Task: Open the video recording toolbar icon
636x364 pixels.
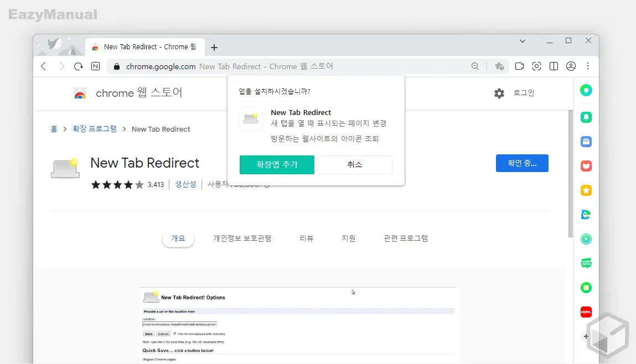Action: pyautogui.click(x=519, y=66)
